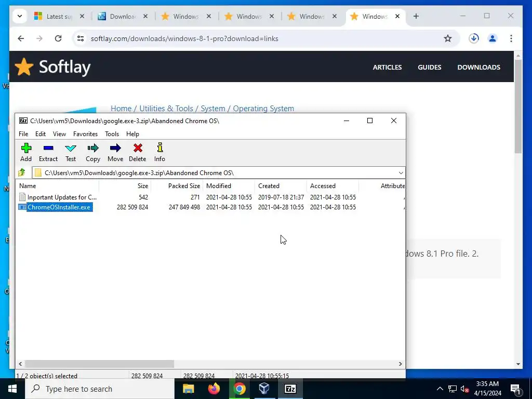Open the Favorites menu
Viewport: 532px width, 399px height.
(x=86, y=134)
